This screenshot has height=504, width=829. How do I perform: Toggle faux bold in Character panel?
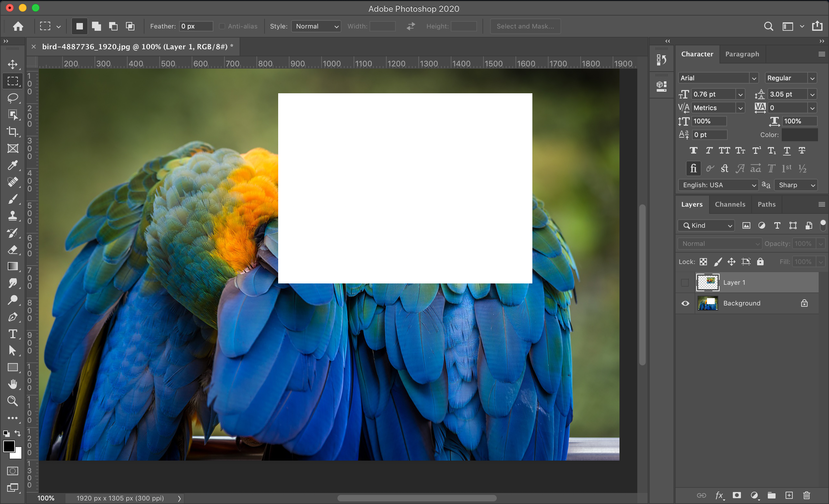tap(693, 150)
